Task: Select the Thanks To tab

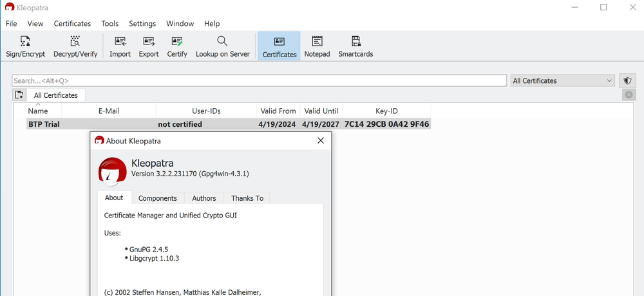Action: [247, 198]
